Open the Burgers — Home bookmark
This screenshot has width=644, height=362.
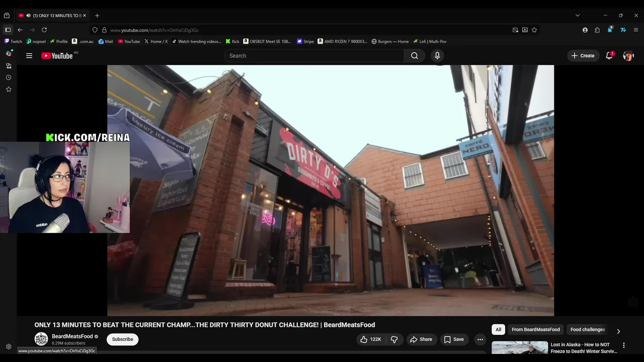[x=390, y=42]
